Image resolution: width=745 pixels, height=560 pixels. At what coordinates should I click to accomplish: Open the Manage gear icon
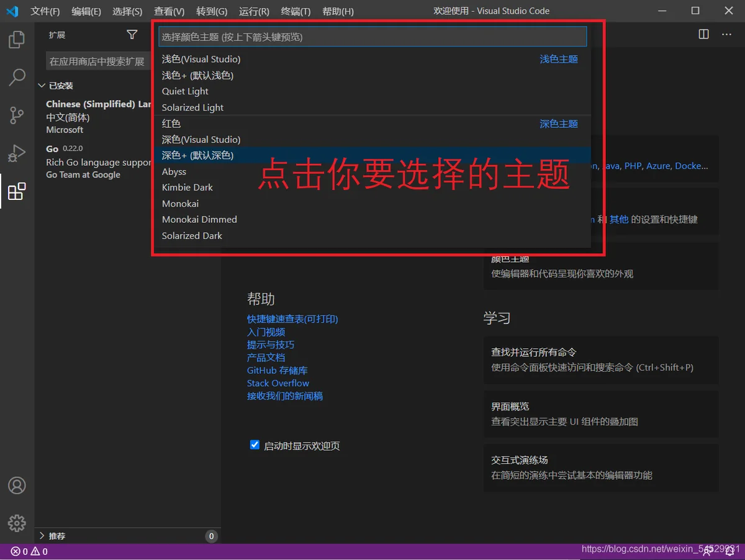[x=17, y=523]
